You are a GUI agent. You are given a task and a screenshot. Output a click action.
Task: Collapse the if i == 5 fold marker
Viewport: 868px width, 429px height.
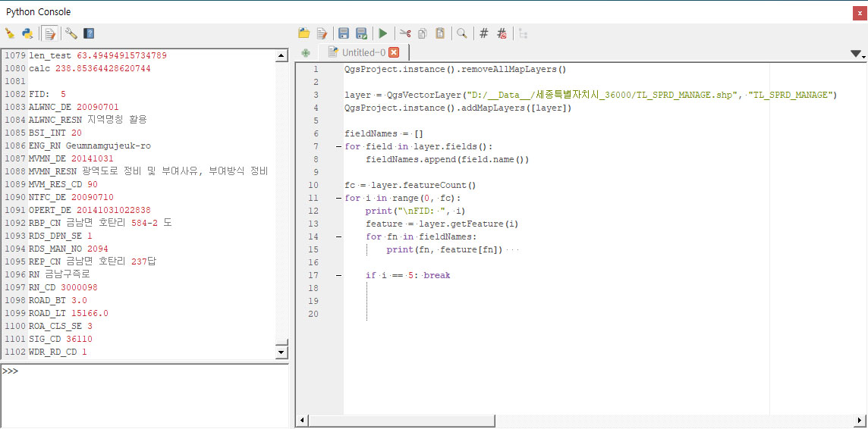(x=338, y=275)
